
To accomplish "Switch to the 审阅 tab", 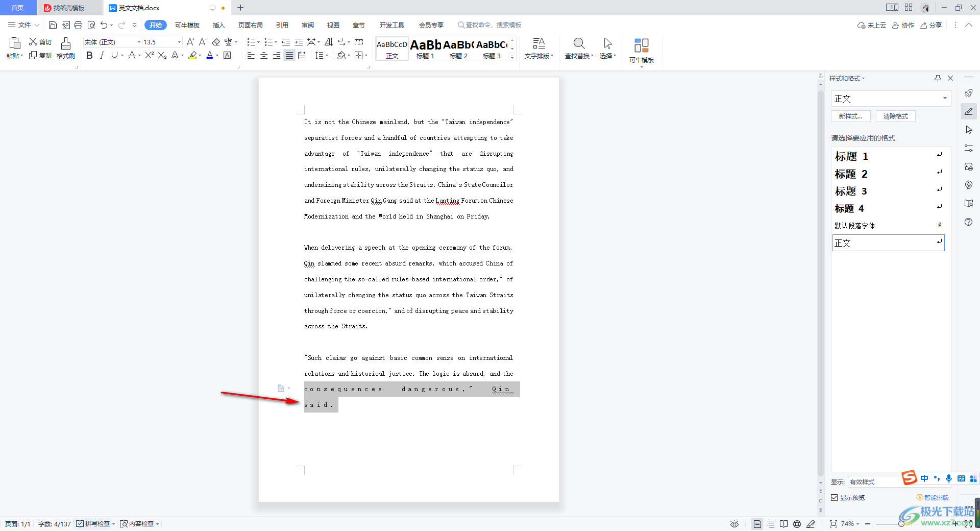I will 307,25.
